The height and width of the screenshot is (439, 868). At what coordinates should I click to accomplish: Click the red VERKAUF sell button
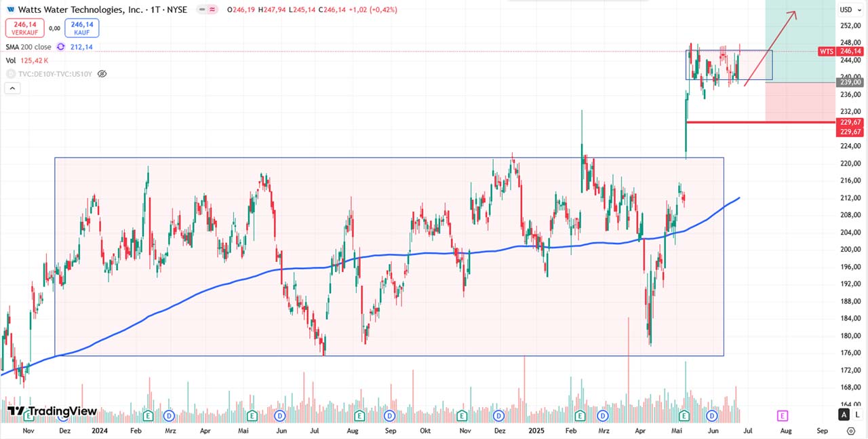pos(25,28)
